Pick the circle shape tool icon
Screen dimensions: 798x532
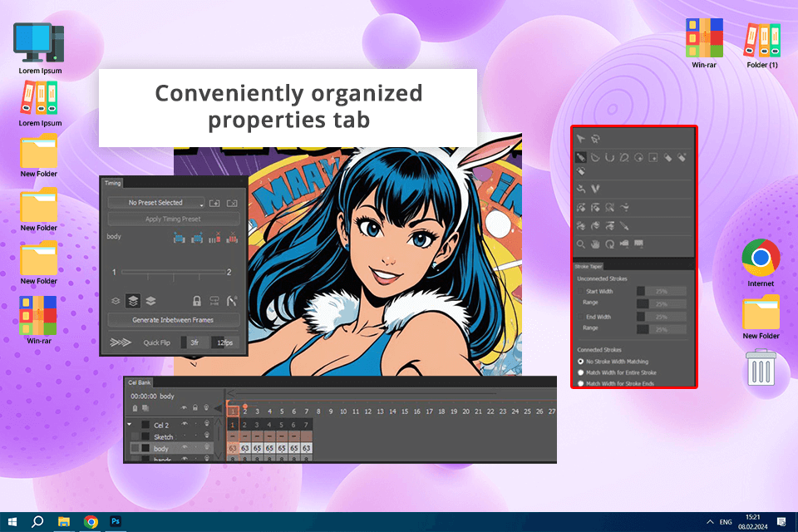638,157
